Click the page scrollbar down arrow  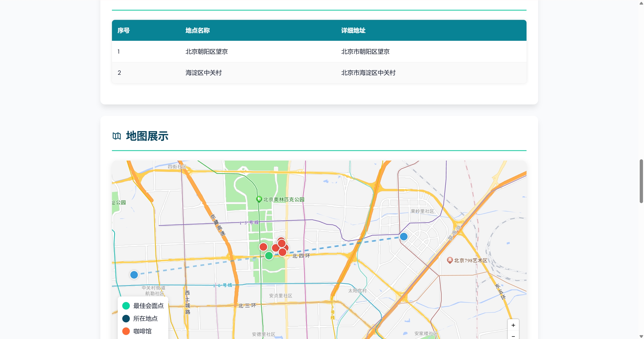641,336
